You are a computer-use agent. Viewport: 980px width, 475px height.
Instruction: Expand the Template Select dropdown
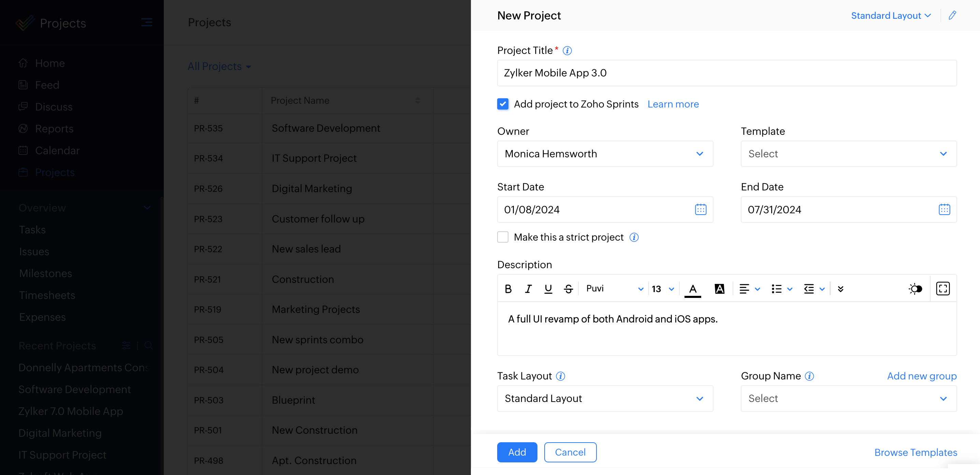848,154
